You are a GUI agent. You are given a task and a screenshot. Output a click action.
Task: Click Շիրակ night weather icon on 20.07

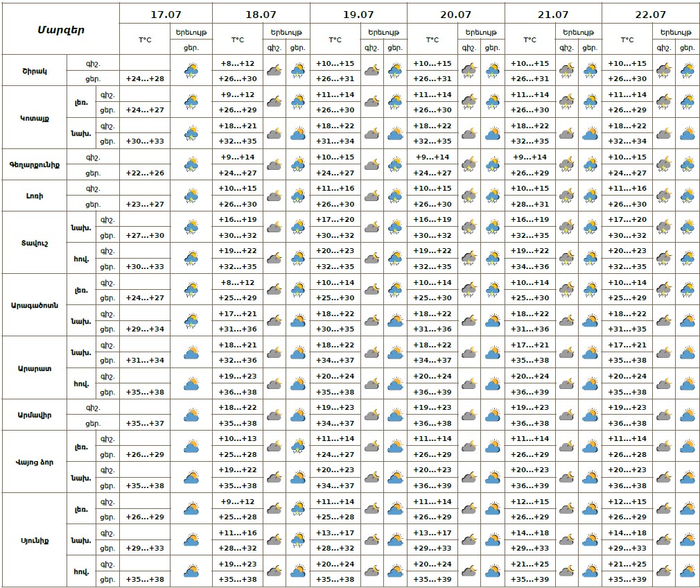(469, 70)
